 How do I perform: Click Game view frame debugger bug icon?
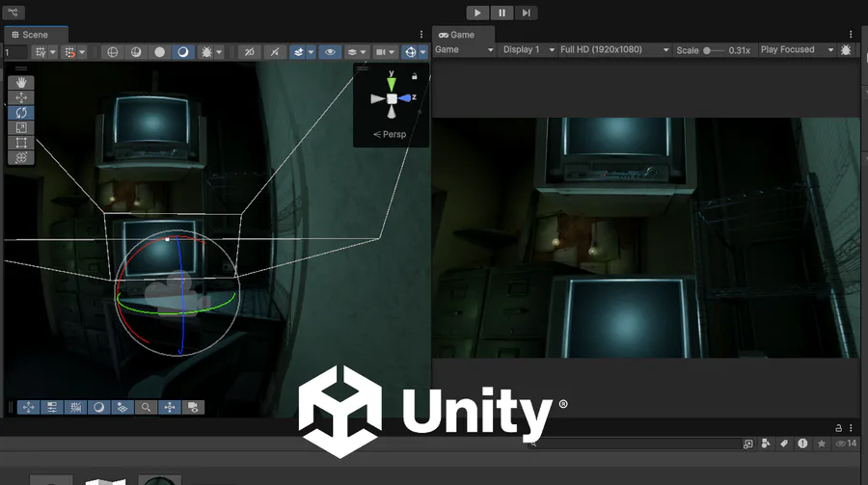click(x=846, y=50)
